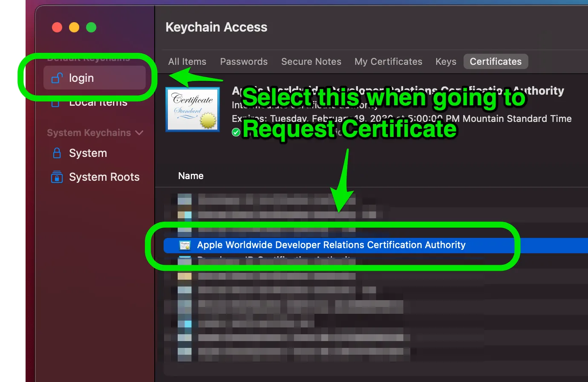Select the Certificates tab

coord(496,61)
